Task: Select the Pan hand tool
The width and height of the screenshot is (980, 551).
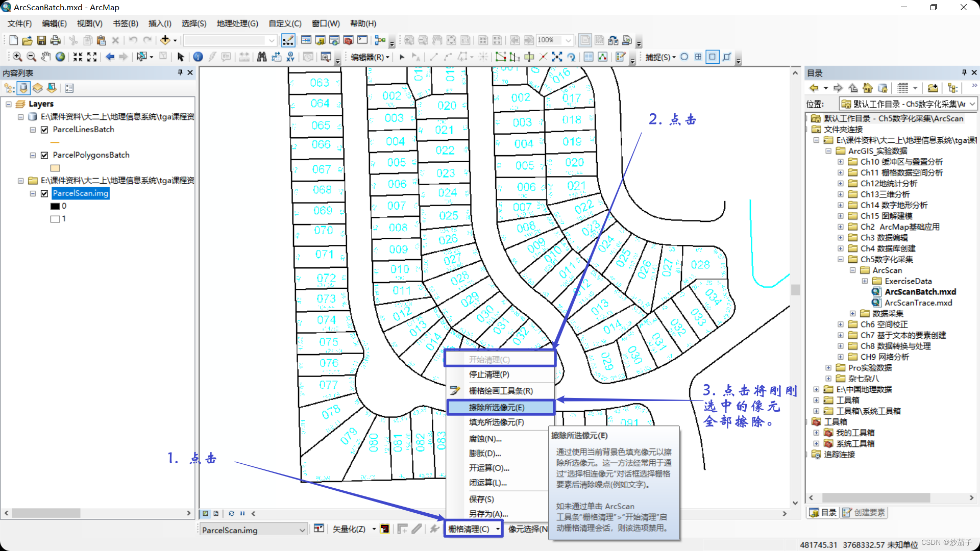Action: tap(45, 57)
